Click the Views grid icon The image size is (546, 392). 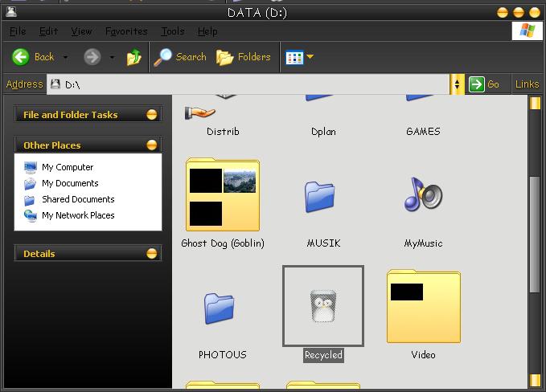point(294,57)
